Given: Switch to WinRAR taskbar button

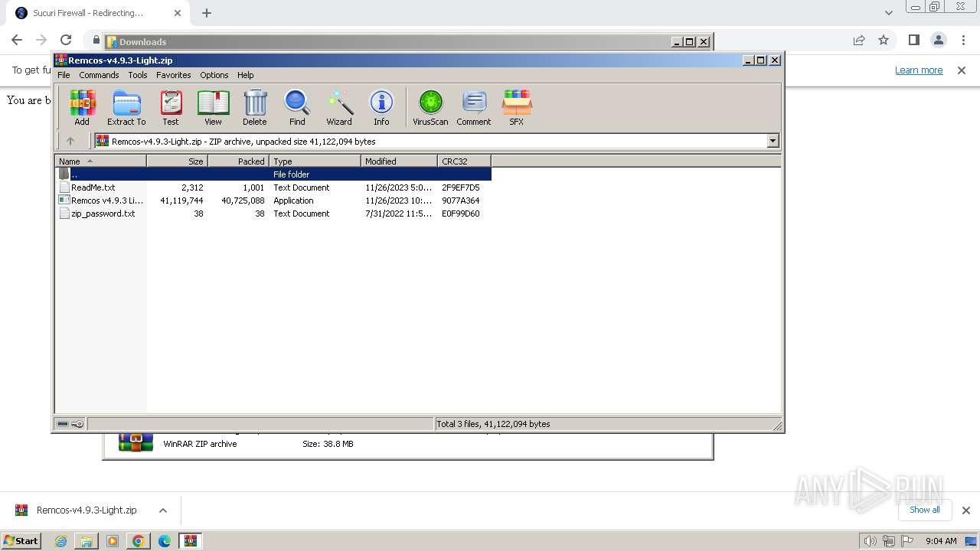Looking at the screenshot, I should (191, 541).
